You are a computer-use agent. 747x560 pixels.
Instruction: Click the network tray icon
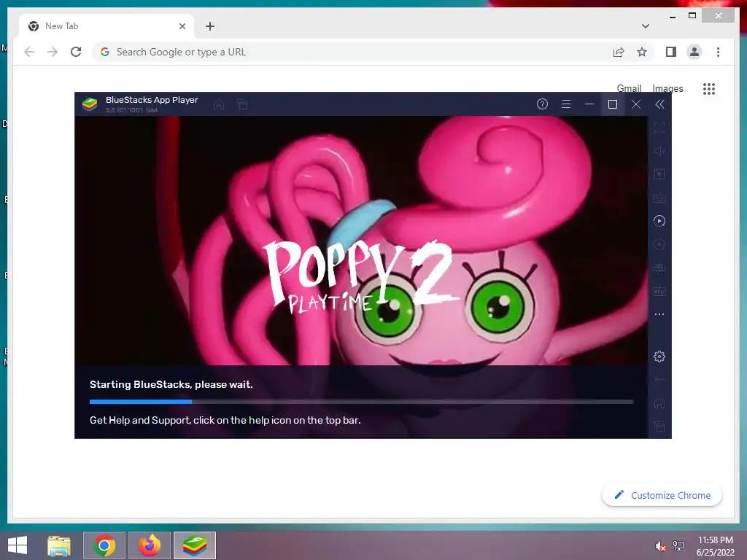click(x=678, y=545)
